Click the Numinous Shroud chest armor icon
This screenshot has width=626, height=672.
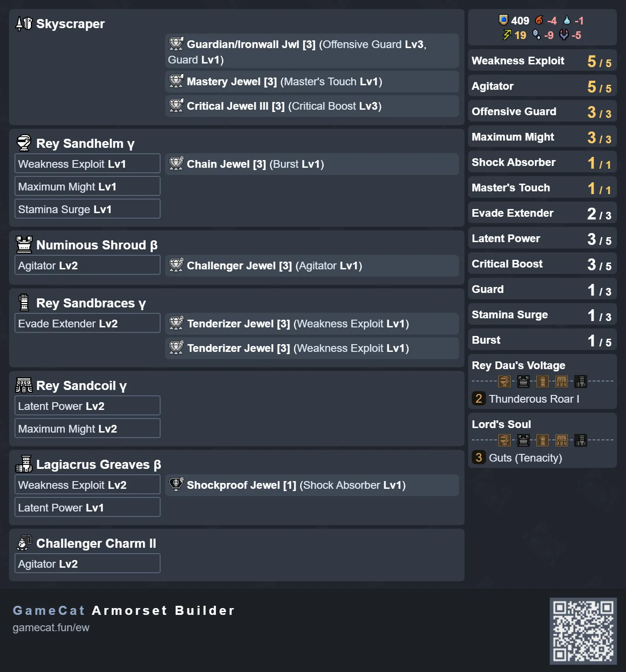24,244
